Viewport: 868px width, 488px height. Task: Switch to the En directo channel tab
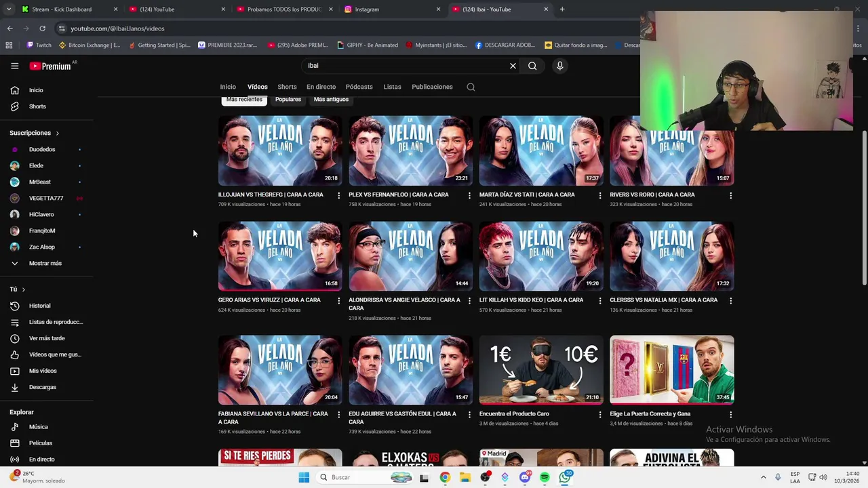click(x=321, y=87)
